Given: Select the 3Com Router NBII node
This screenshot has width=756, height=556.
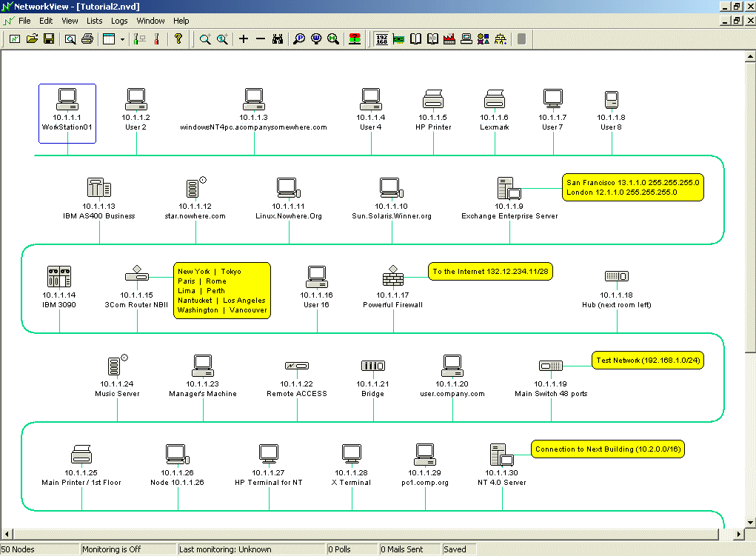Looking at the screenshot, I should (138, 278).
